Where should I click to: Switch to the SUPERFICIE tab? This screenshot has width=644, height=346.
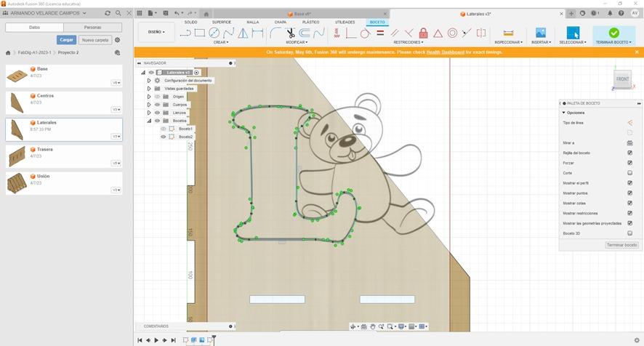pyautogui.click(x=222, y=23)
